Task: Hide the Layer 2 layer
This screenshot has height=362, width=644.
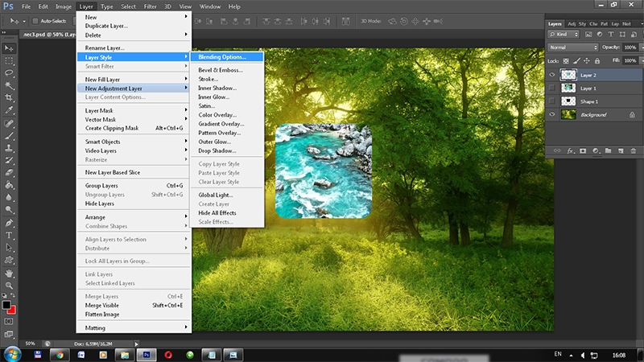Action: (552, 75)
